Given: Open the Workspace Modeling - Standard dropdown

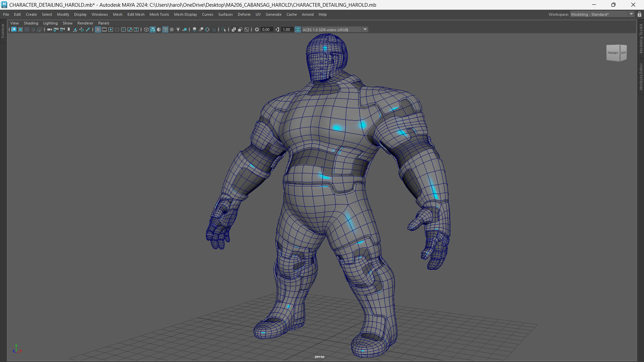Looking at the screenshot, I should coord(632,14).
